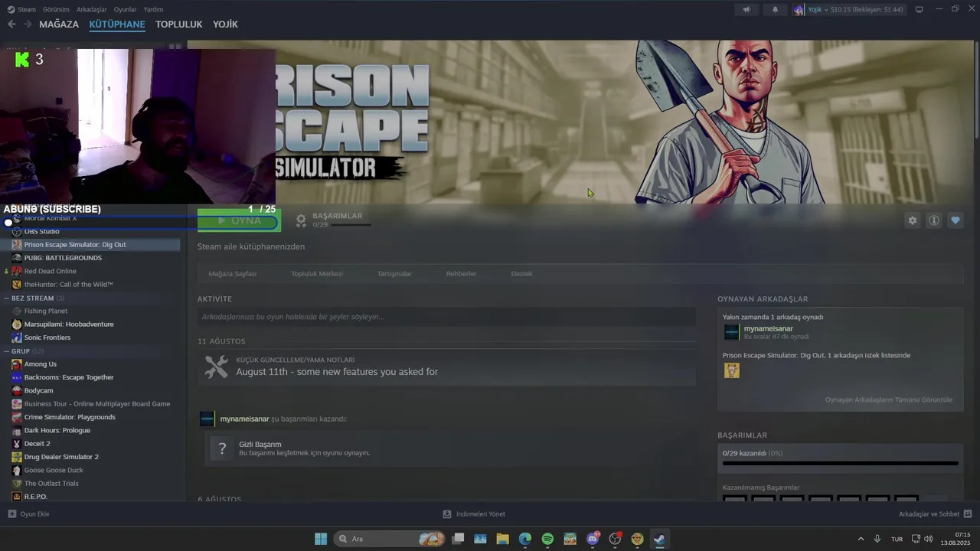Show hidden system tray icons

[861, 539]
